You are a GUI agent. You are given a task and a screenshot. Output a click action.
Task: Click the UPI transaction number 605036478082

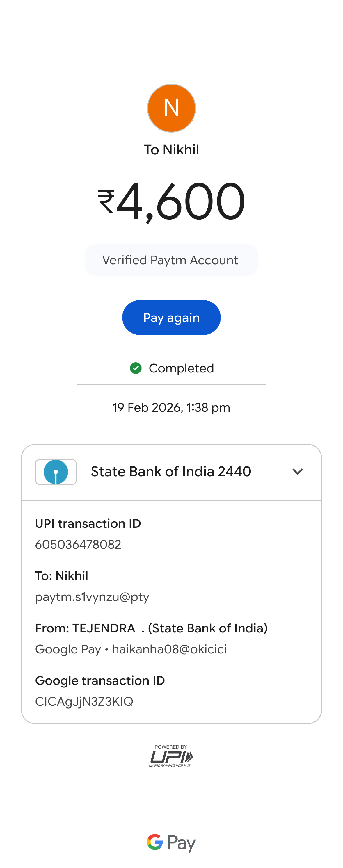click(78, 545)
